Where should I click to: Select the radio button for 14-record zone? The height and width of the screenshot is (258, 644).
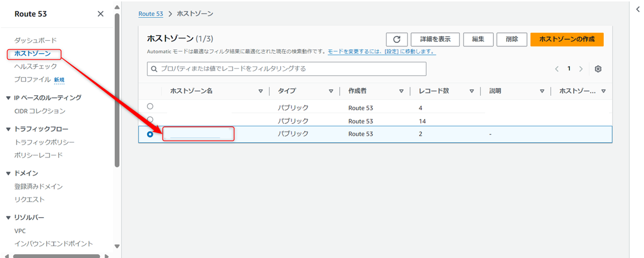click(x=150, y=119)
